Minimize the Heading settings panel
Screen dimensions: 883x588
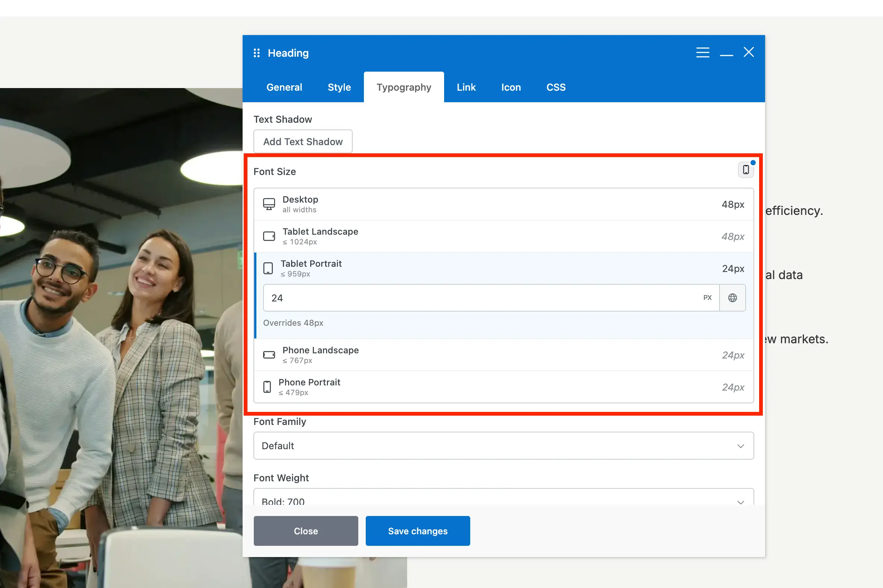tap(726, 55)
